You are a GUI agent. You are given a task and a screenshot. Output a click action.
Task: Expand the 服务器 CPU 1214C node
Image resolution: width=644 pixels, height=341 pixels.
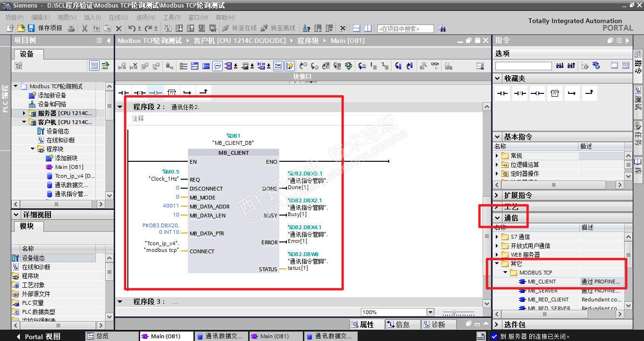(24, 113)
